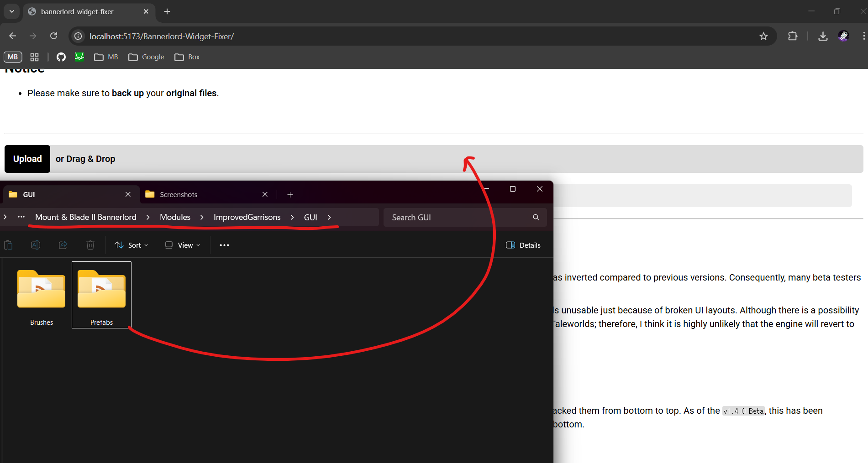Viewport: 868px width, 463px height.
Task: Navigate to Modules in the breadcrumb path
Action: (175, 217)
